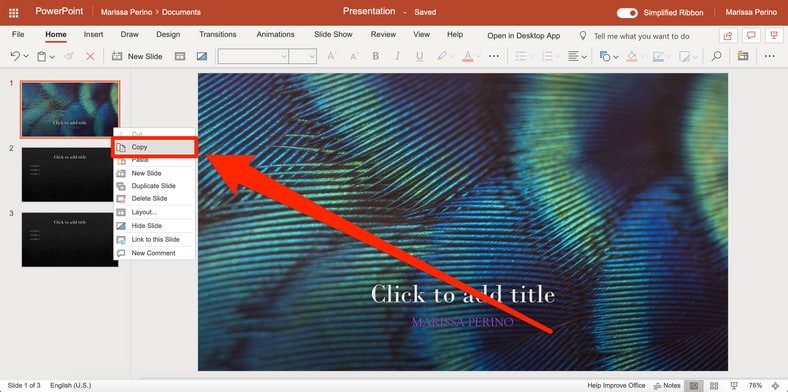
Task: Toggle the Notes pane
Action: click(x=667, y=385)
